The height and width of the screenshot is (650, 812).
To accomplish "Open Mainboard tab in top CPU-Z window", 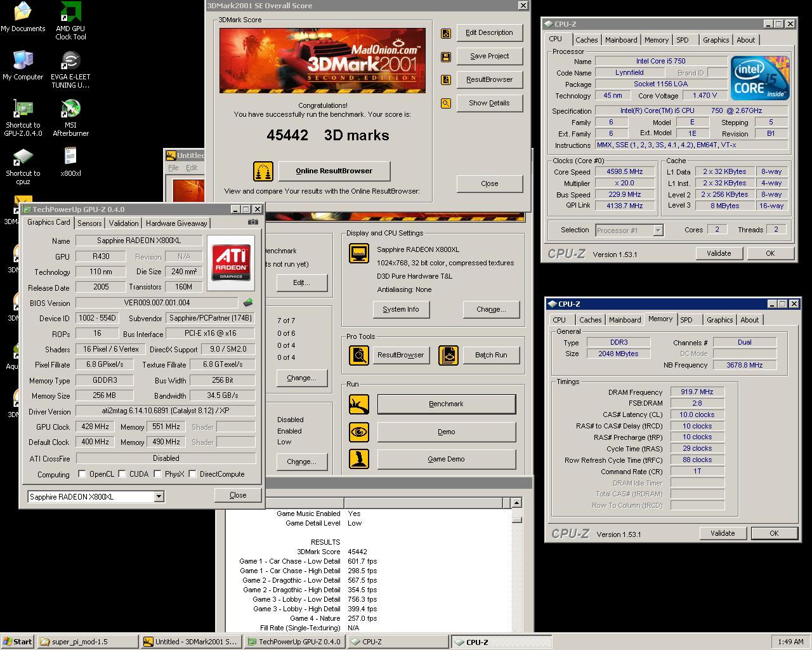I will point(621,40).
